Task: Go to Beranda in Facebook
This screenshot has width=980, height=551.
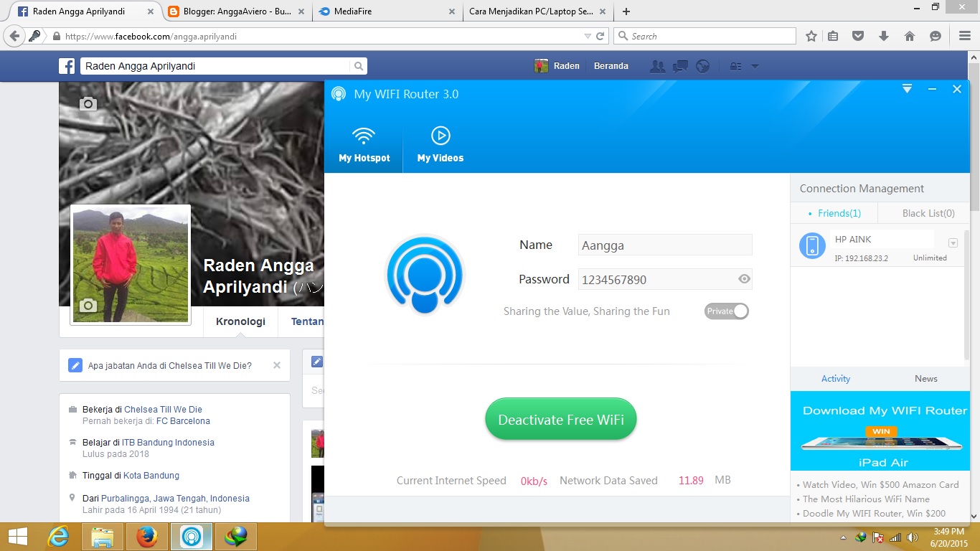Action: coord(611,66)
